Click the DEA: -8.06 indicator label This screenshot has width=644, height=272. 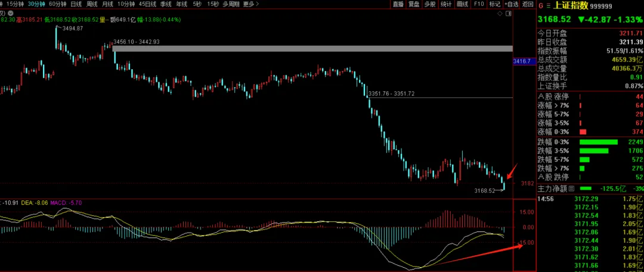point(33,203)
